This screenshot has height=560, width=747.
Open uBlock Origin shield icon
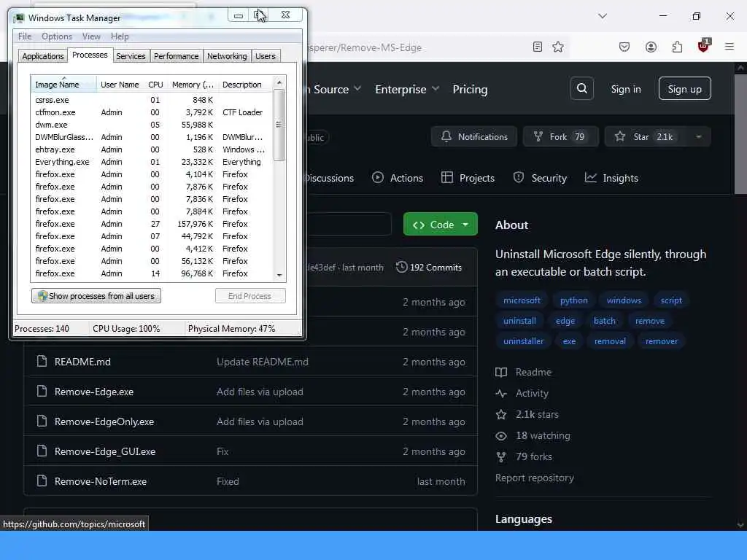[703, 46]
